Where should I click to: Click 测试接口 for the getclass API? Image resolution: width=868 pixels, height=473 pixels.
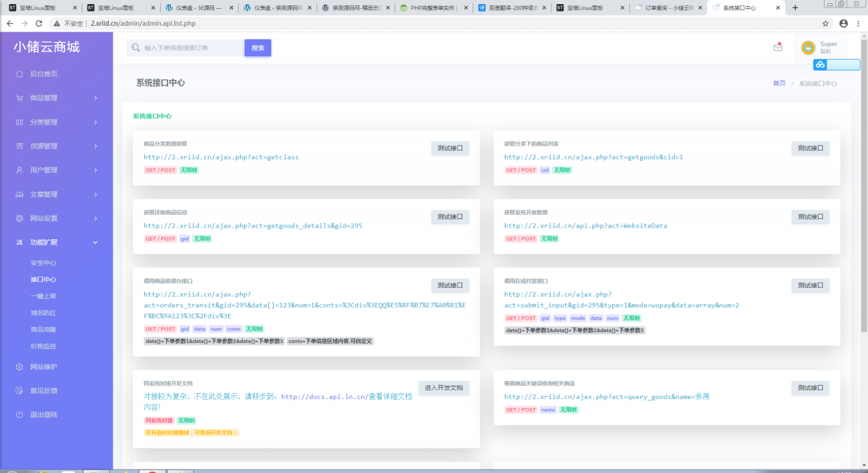pos(450,148)
